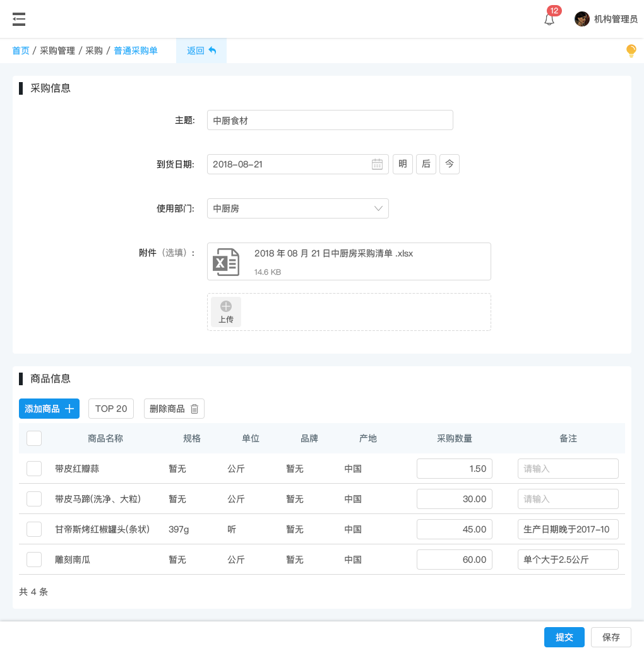The image size is (644, 653).
Task: Click the 雕刻南瓜 product name
Action: point(73,560)
